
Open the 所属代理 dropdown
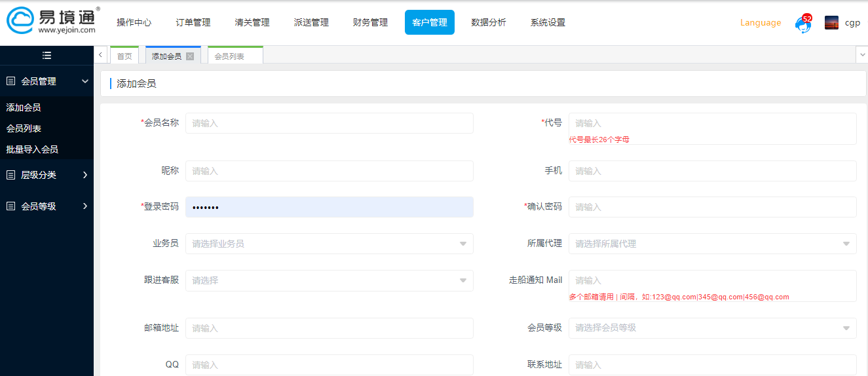712,244
